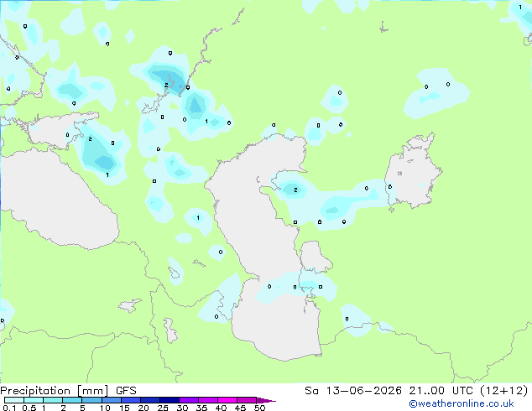Viewport: 532px width, 411px height.
Task: Click the 5 to 10 mm legend swatch
Action: click(91, 400)
